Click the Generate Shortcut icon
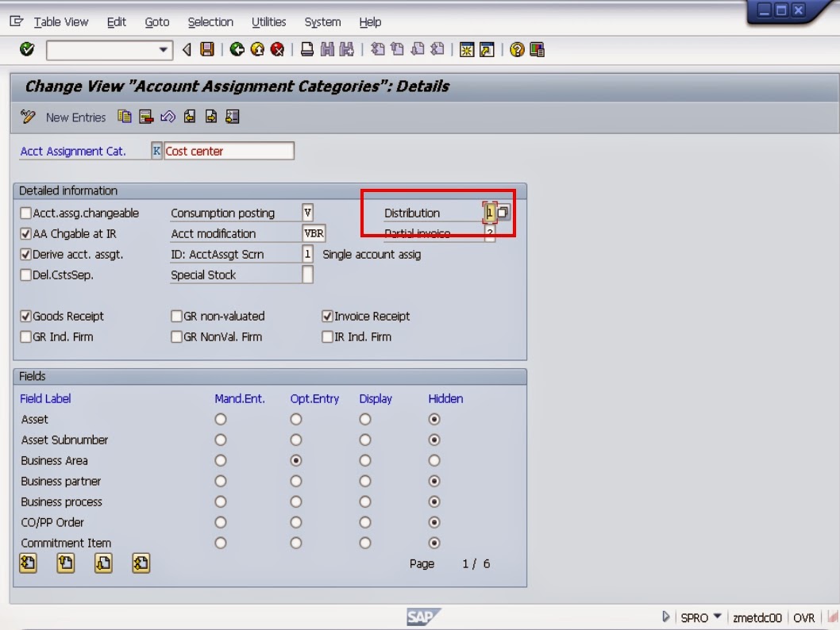The image size is (840, 630). point(487,50)
